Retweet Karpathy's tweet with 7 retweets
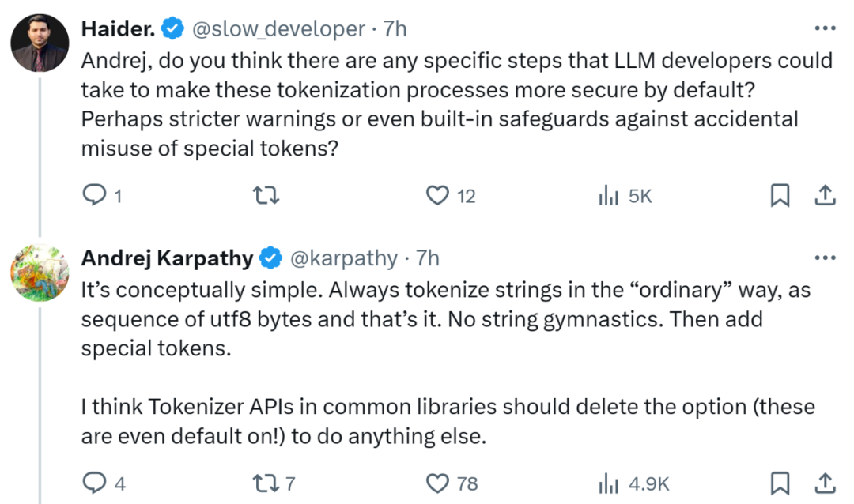 [x=262, y=483]
